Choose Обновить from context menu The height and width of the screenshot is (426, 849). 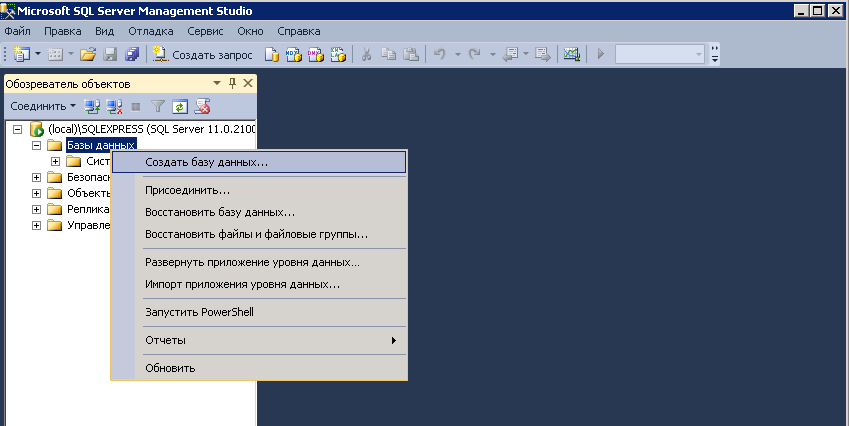click(259, 368)
